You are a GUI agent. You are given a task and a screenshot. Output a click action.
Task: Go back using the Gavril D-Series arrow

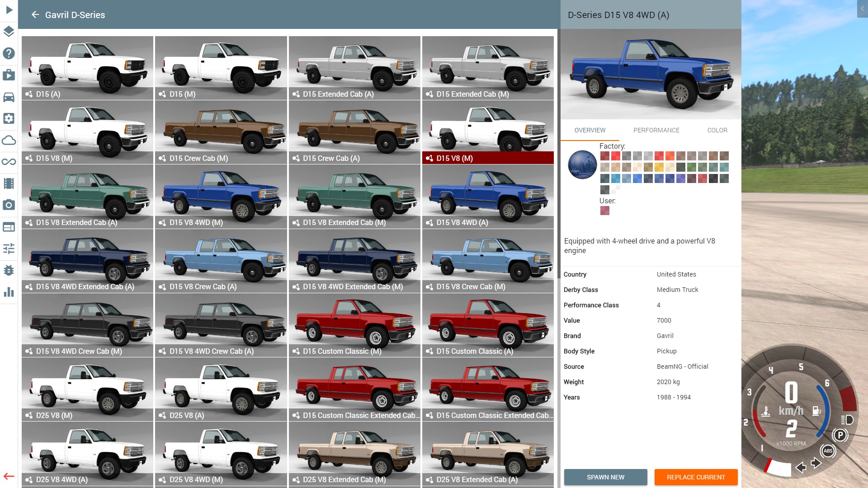35,15
